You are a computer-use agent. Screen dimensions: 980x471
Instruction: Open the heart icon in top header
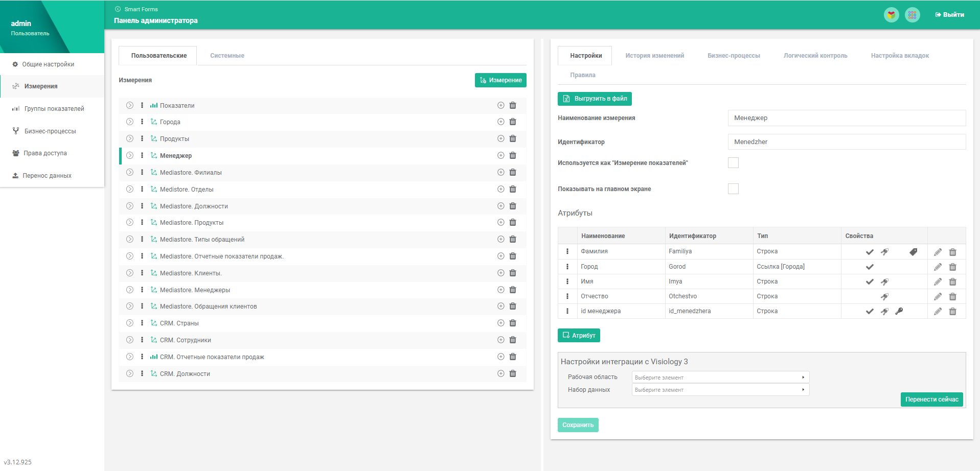(x=891, y=15)
